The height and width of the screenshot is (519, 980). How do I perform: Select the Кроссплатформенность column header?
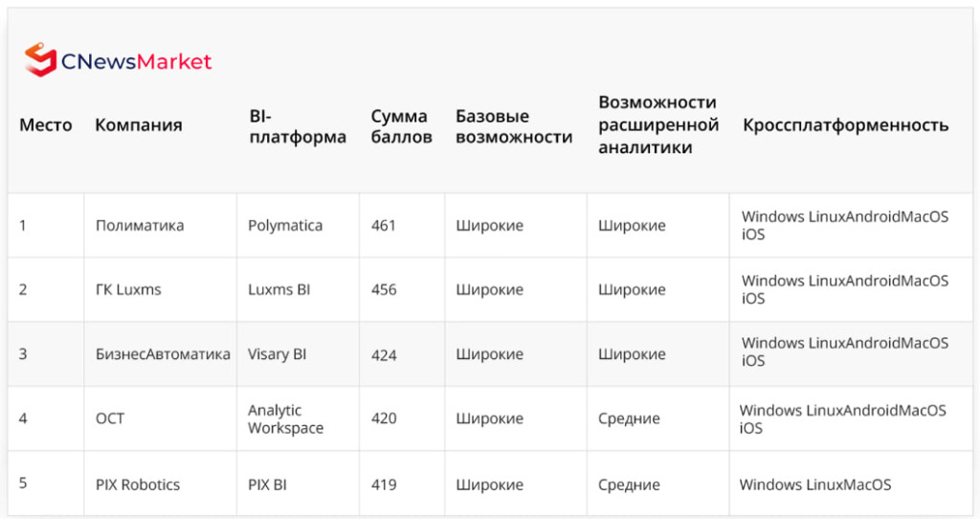point(845,125)
